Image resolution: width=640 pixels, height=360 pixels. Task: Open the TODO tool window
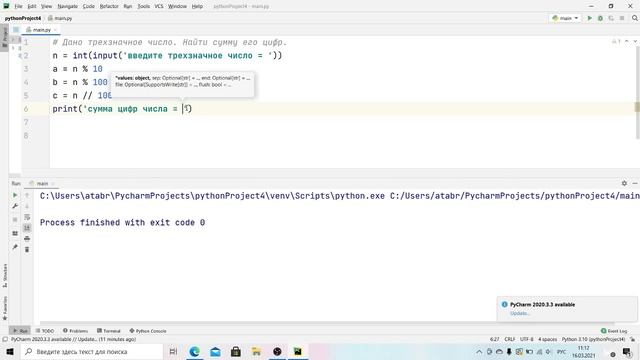[x=45, y=331]
